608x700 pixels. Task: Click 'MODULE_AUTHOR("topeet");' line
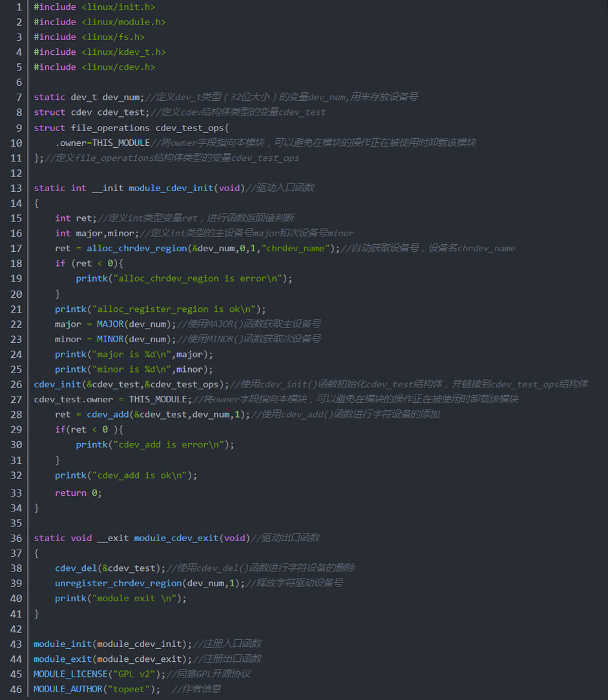[x=97, y=689]
